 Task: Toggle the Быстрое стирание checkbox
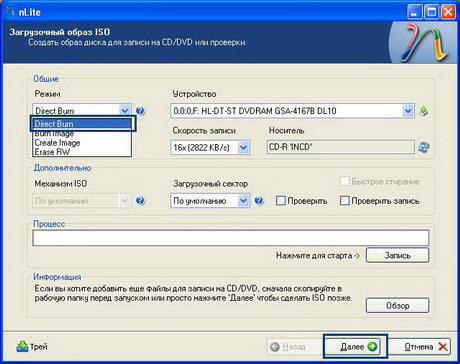344,181
